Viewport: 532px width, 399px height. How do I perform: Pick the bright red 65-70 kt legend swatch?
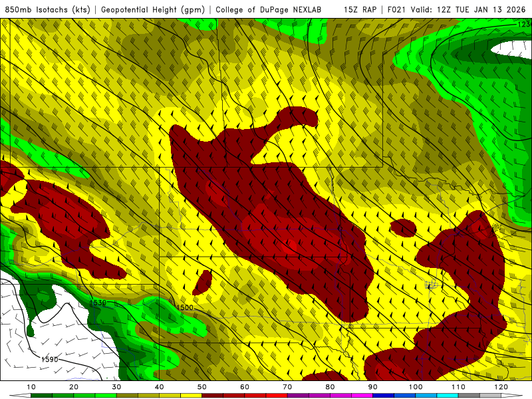pyautogui.click(x=277, y=396)
